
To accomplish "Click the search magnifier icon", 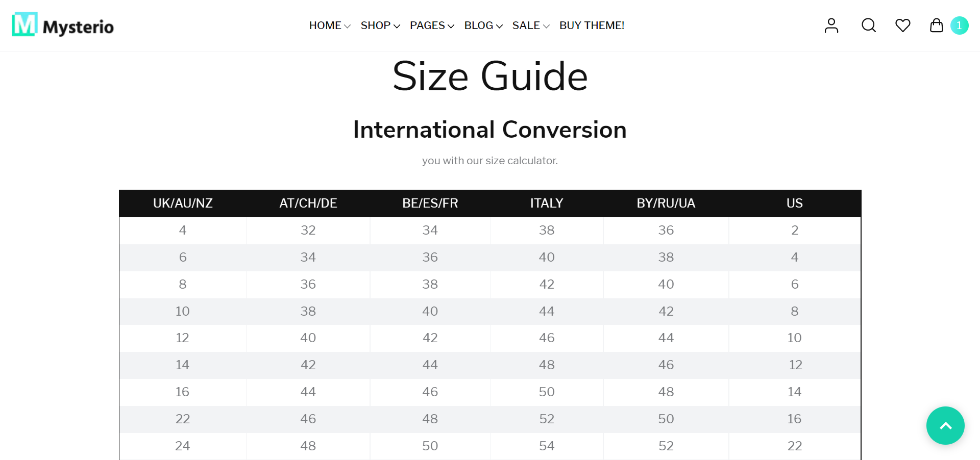I will coord(868,25).
